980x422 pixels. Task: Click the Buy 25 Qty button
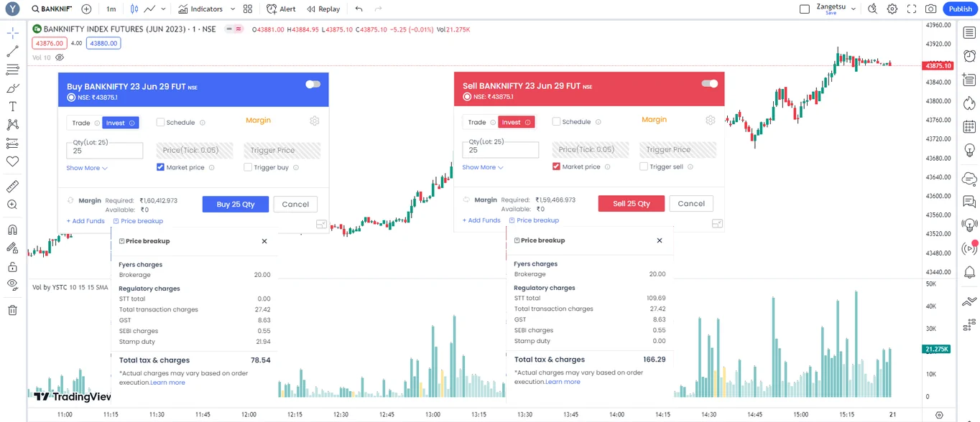point(236,204)
